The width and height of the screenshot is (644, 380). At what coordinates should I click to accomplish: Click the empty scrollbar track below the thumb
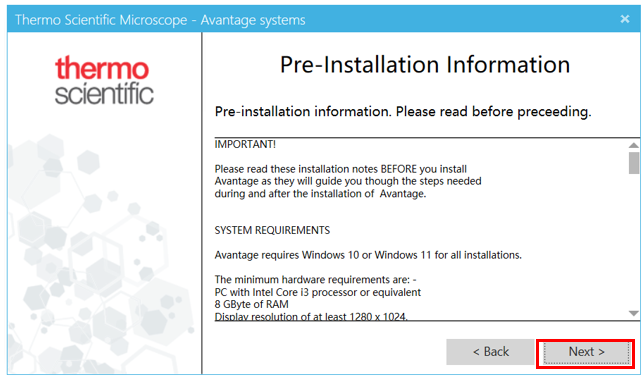[x=634, y=242]
